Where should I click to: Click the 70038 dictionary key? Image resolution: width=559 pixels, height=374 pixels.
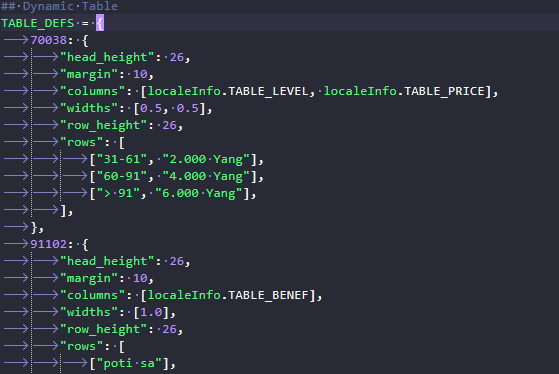(x=48, y=40)
